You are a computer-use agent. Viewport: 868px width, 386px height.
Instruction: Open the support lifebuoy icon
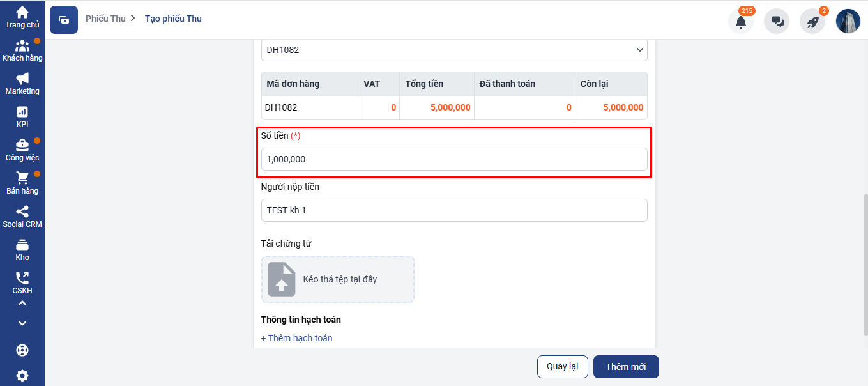coord(22,350)
